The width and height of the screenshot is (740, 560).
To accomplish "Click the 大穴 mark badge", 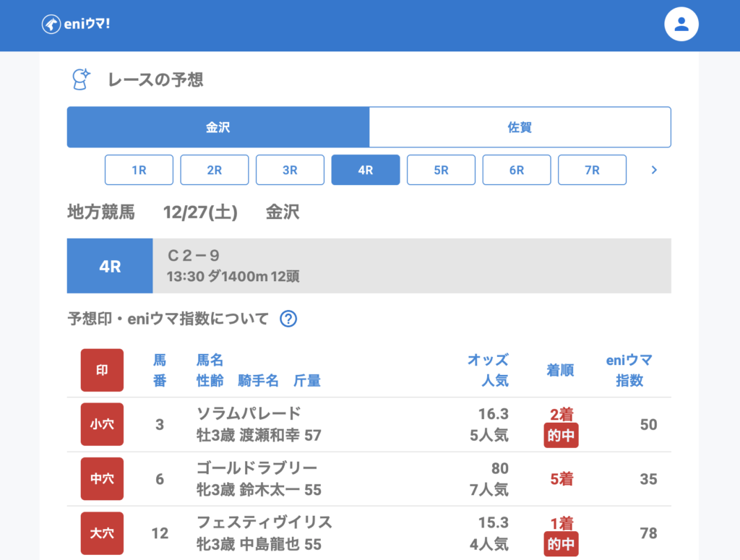I will (102, 533).
